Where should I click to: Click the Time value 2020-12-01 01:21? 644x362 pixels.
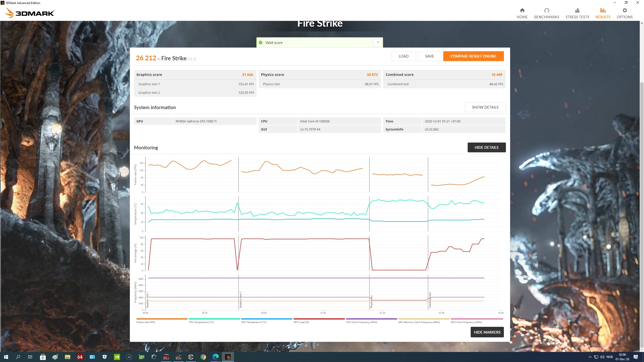pos(442,121)
